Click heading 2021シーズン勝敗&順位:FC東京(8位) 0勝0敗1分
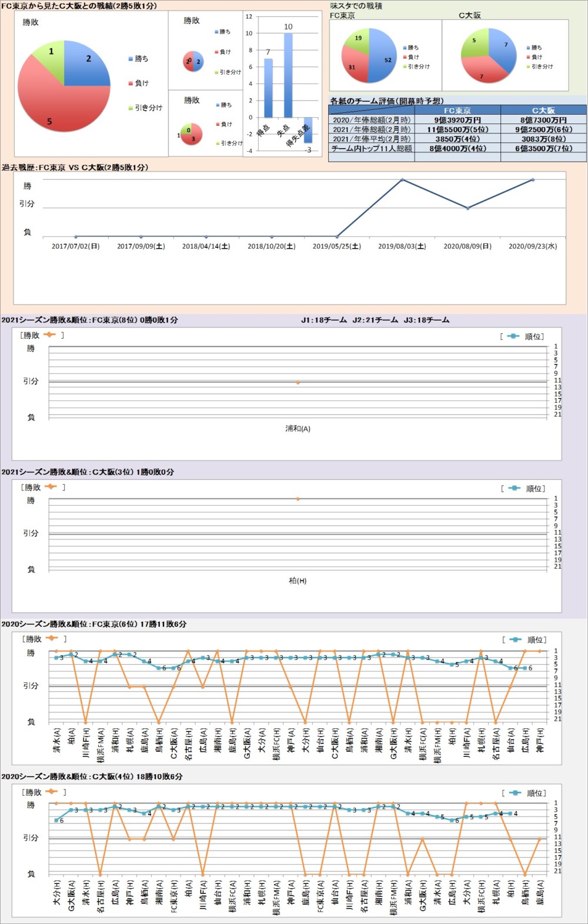 click(x=89, y=320)
